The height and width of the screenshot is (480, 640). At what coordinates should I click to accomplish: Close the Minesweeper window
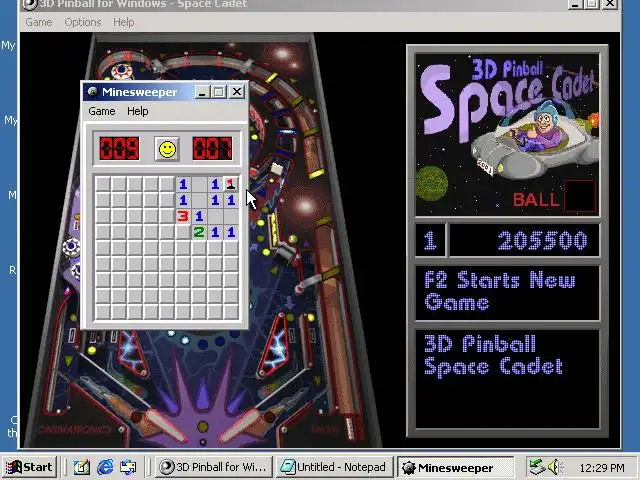[x=237, y=92]
